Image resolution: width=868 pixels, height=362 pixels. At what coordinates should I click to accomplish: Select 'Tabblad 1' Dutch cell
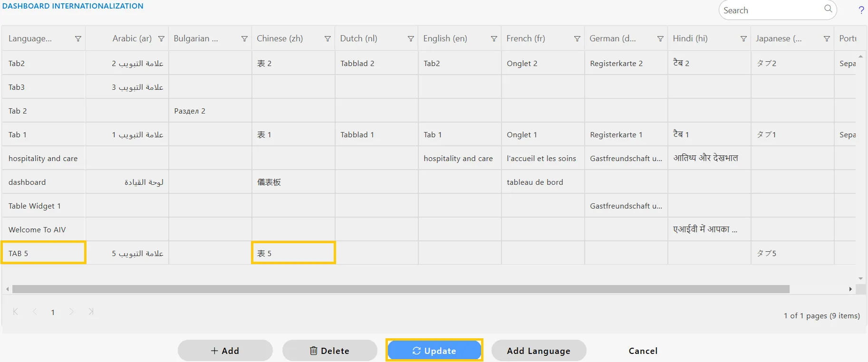pos(376,134)
